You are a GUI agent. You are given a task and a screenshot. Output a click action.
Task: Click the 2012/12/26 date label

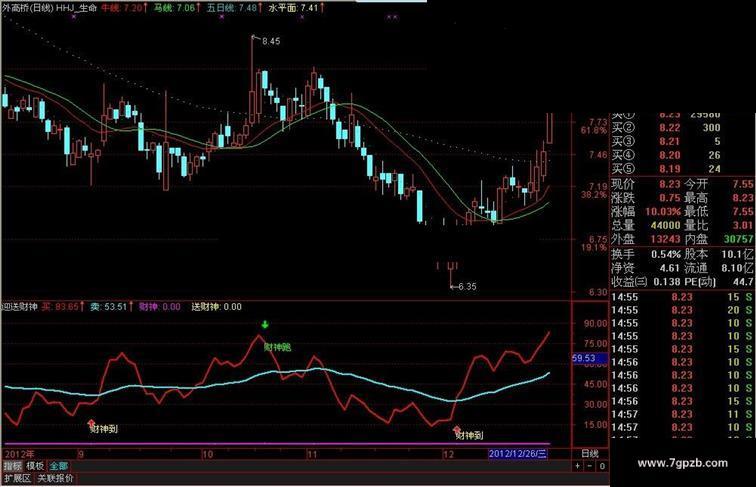[517, 454]
